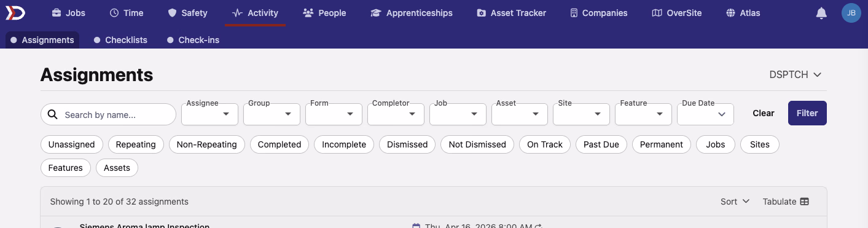This screenshot has width=868, height=228.
Task: Switch to Tabulate view
Action: [x=786, y=202]
